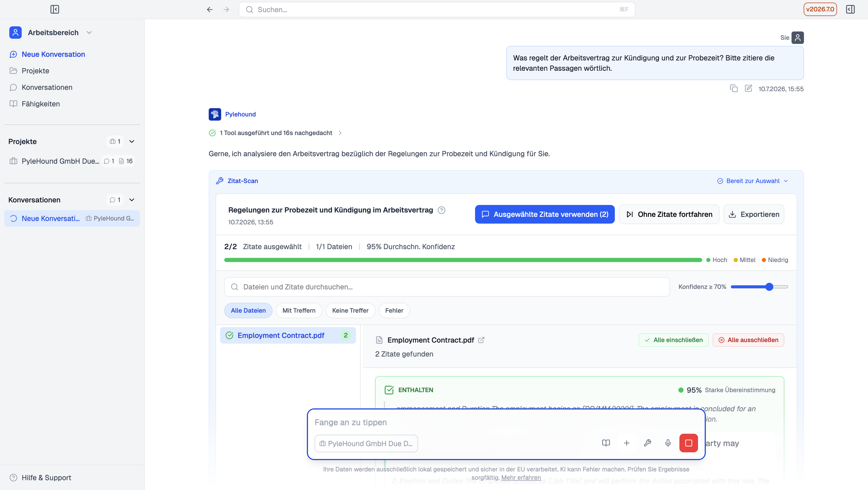Click the Projekte count badge showing 1

pos(115,141)
